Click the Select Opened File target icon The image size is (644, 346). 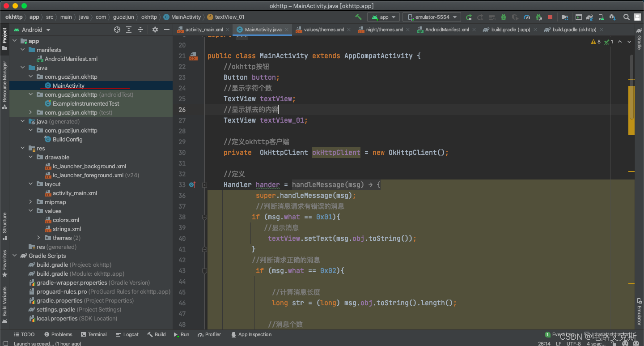point(117,30)
